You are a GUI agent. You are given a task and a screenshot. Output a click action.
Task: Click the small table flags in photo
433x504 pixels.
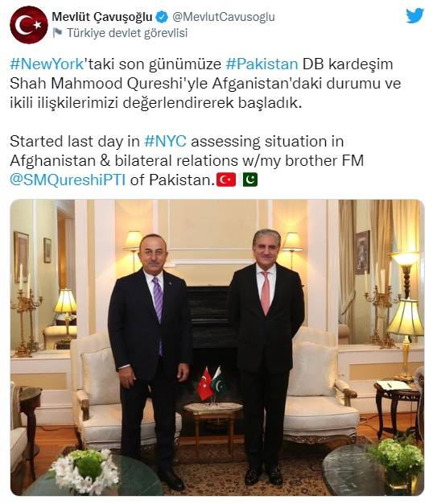coord(211,384)
